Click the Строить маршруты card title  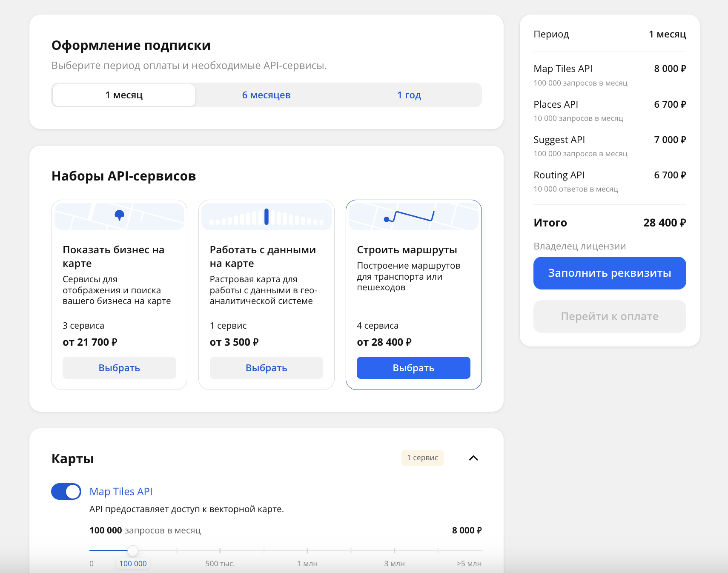pyautogui.click(x=407, y=250)
